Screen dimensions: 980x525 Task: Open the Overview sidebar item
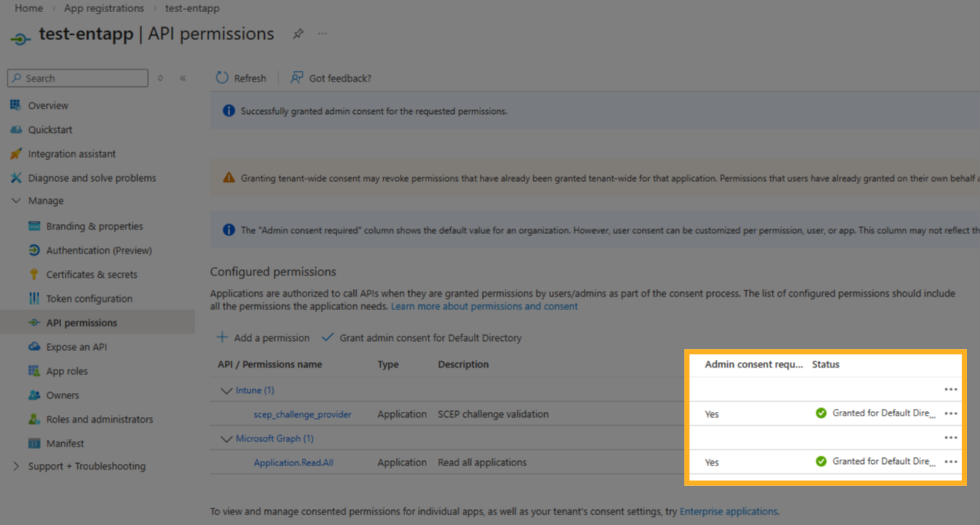(x=48, y=106)
